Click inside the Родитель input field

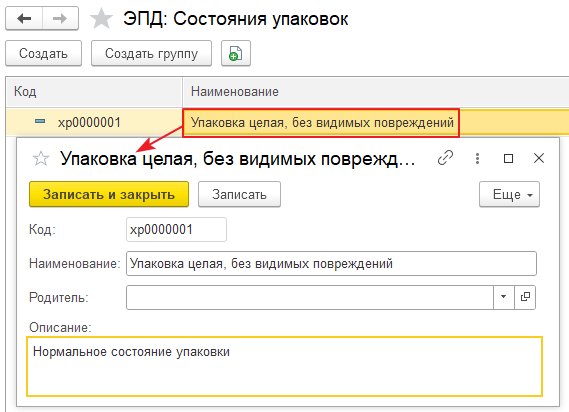pyautogui.click(x=310, y=297)
